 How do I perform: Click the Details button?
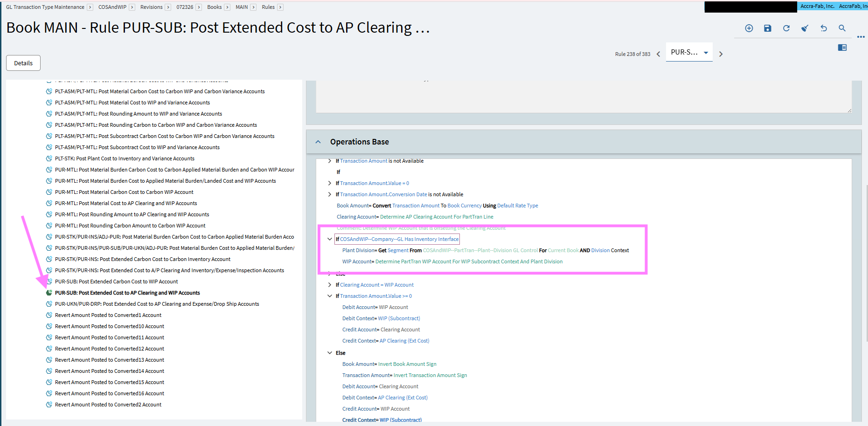[23, 63]
